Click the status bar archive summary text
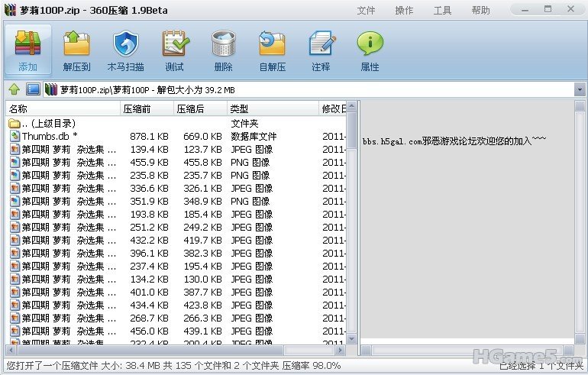Viewport: 588px width, 375px height. tap(173, 365)
